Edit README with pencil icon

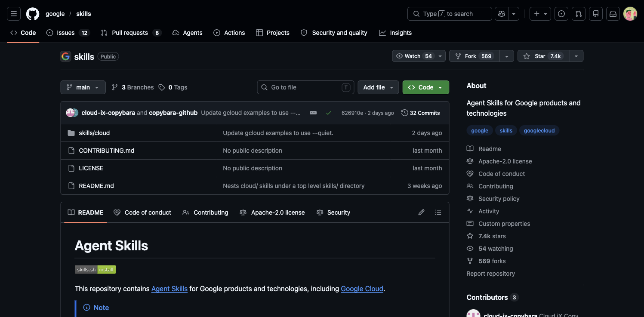422,212
